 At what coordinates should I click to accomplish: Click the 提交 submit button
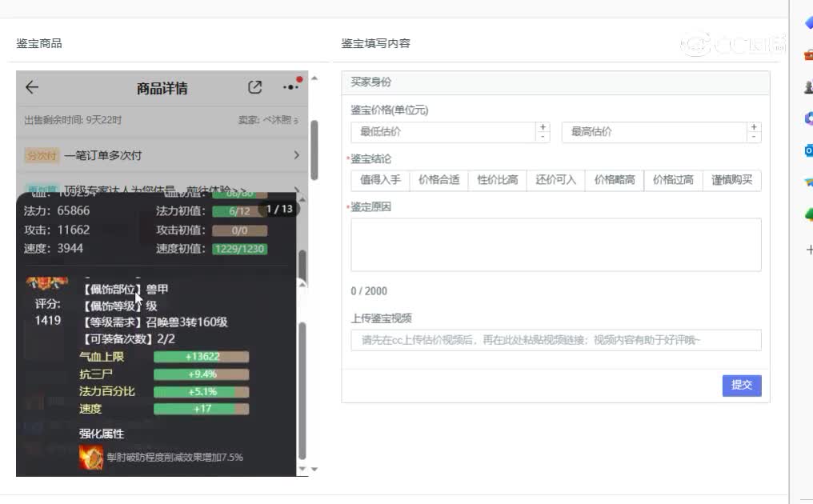741,385
